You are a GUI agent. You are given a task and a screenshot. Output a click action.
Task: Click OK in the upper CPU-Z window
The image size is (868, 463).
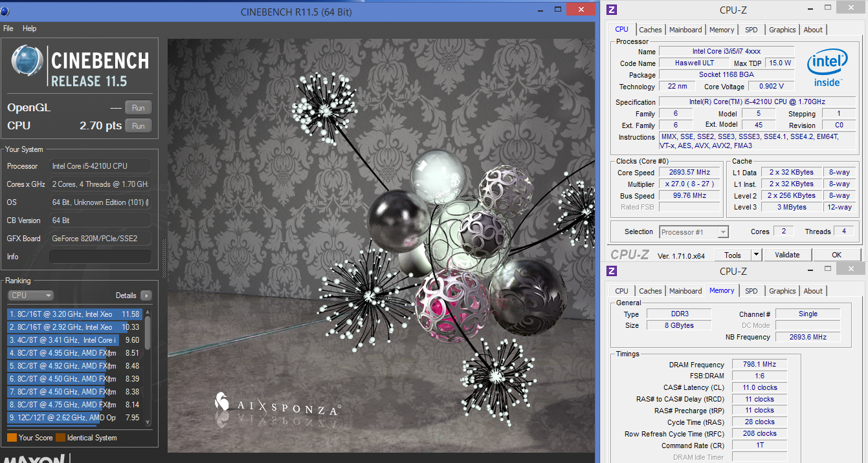(x=836, y=255)
